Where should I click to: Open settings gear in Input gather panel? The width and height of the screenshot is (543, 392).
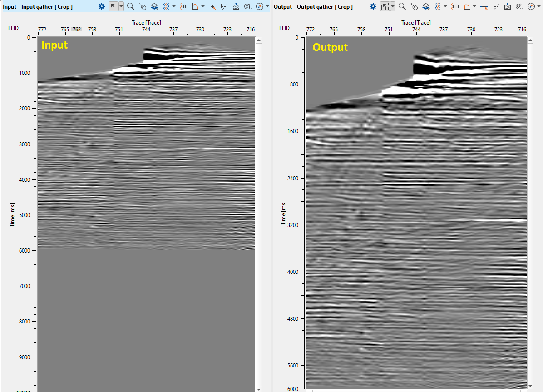pos(102,6)
